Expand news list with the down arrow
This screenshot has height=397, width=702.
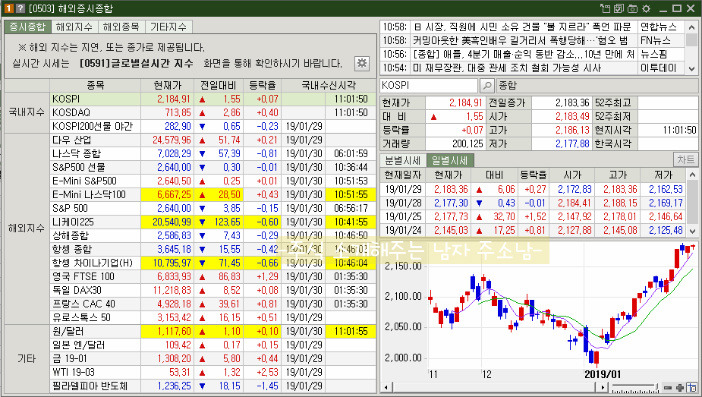pyautogui.click(x=692, y=68)
